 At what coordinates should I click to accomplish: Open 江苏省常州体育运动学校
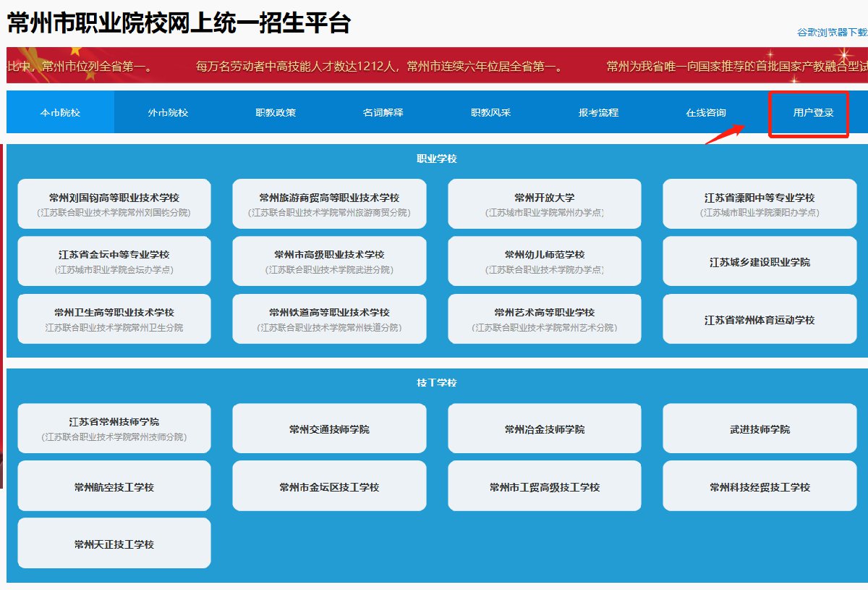tap(759, 320)
